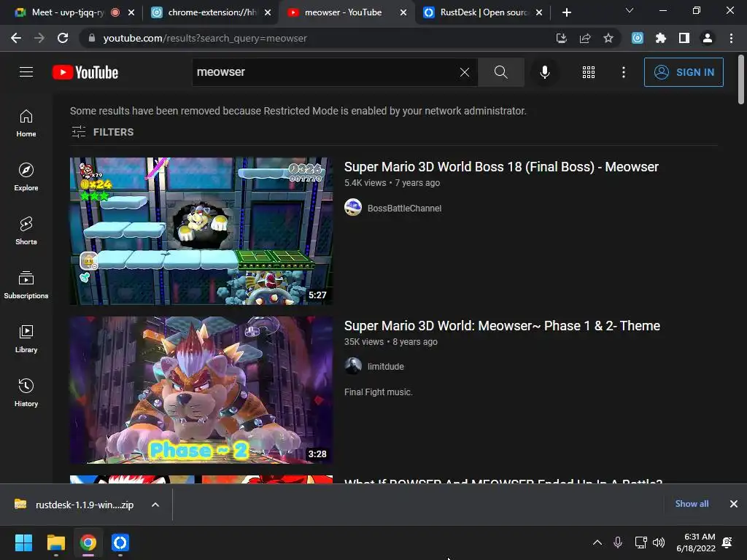747x560 pixels.
Task: Open the blue extension icon in toolbar
Action: (x=638, y=38)
